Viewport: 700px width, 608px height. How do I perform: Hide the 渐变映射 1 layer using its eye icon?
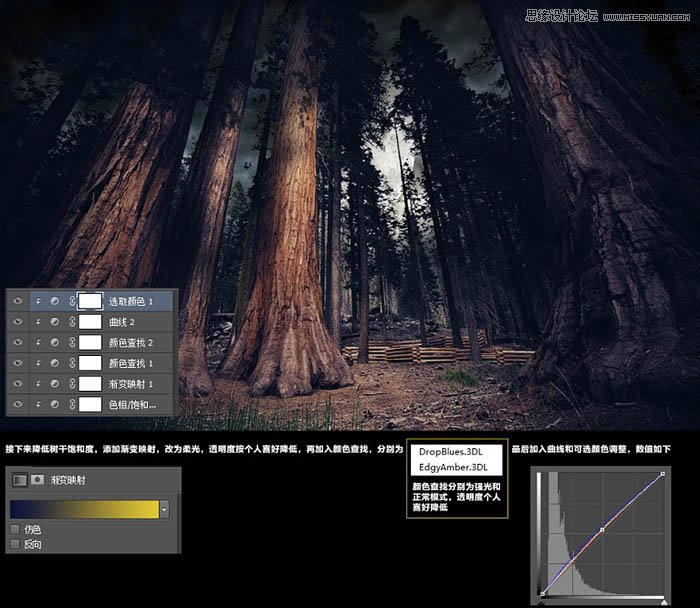pyautogui.click(x=18, y=383)
